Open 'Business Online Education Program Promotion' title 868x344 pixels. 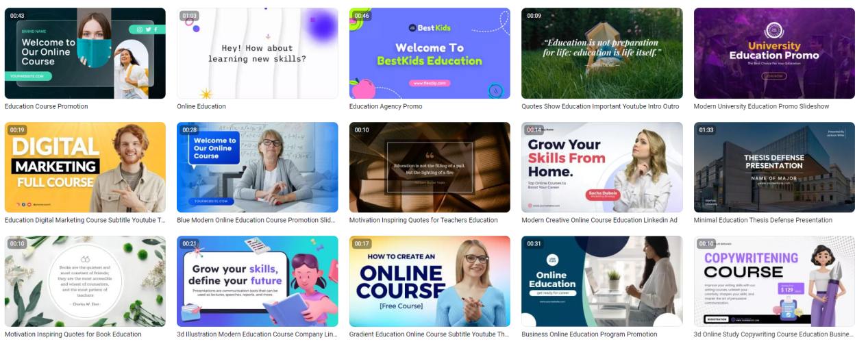click(x=589, y=334)
